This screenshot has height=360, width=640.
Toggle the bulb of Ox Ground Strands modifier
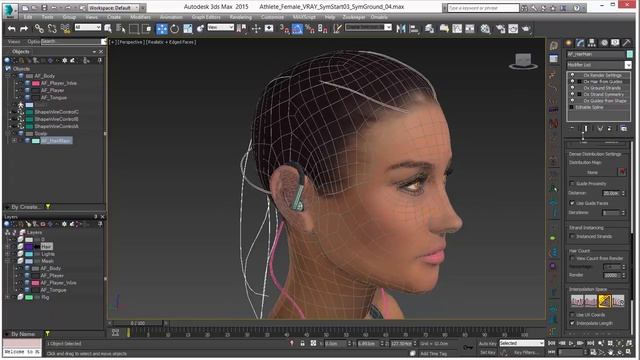572,88
